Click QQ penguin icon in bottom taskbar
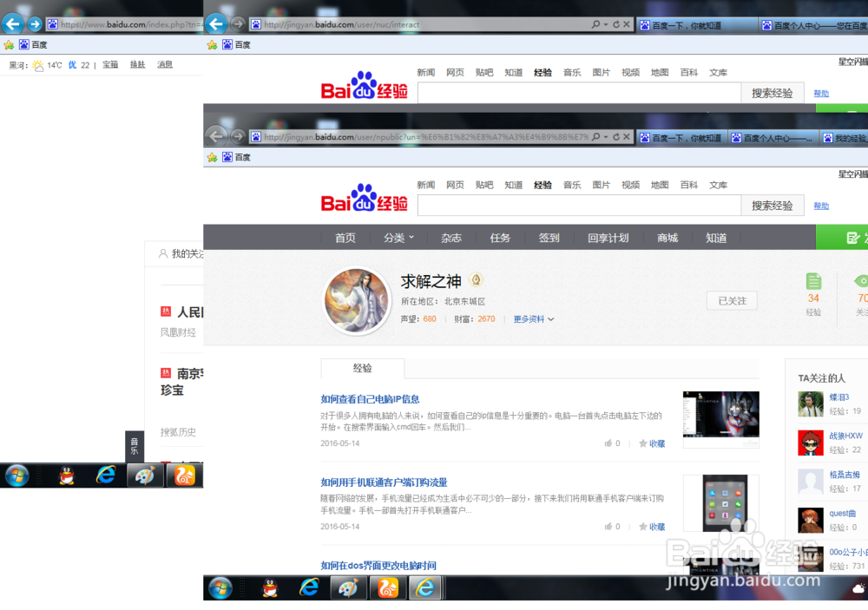 click(270, 587)
